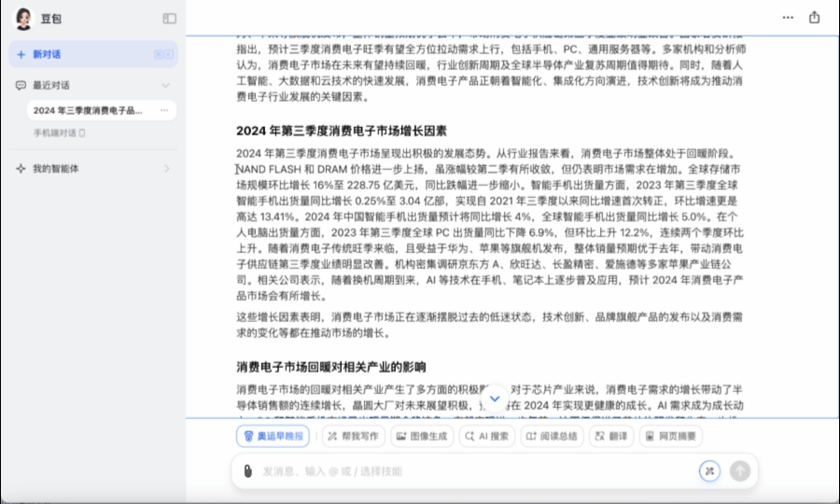
Task: Click the chat bubble icon beside 最近对话
Action: [21, 85]
